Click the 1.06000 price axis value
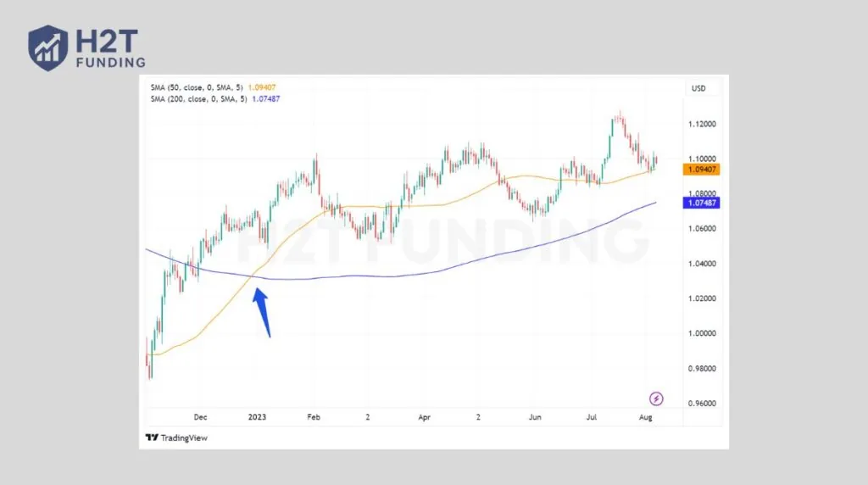Screen dimensions: 868x485 (702, 229)
